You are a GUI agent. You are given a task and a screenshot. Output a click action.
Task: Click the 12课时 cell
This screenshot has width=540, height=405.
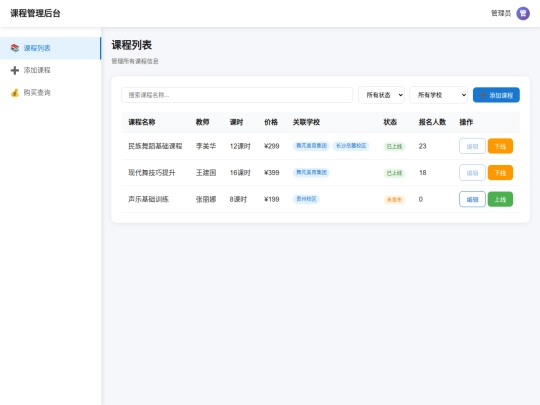240,146
